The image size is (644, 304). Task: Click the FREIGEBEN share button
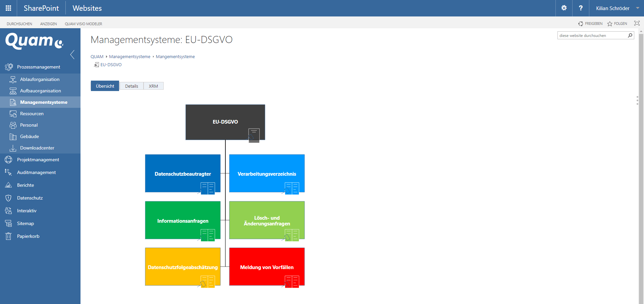point(590,24)
